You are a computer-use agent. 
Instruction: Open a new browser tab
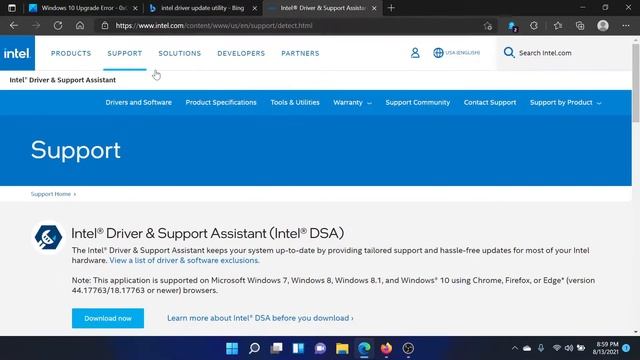click(x=391, y=8)
